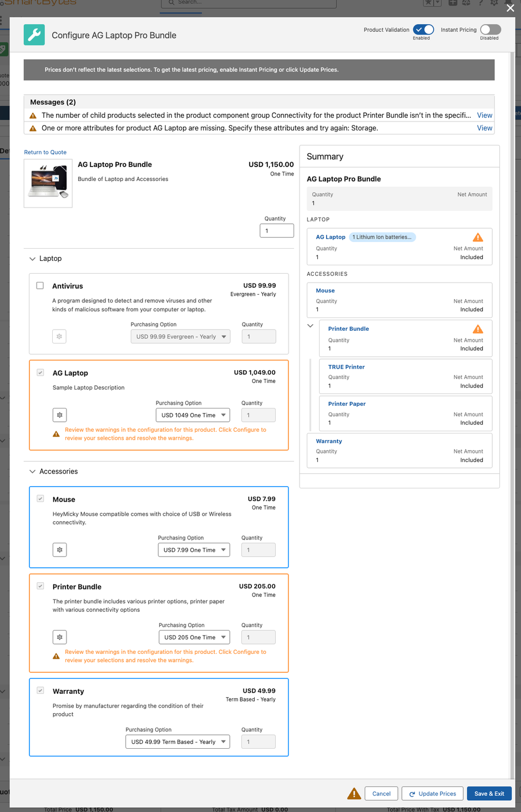The width and height of the screenshot is (521, 812).
Task: Collapse the Accessories section
Action: point(32,471)
